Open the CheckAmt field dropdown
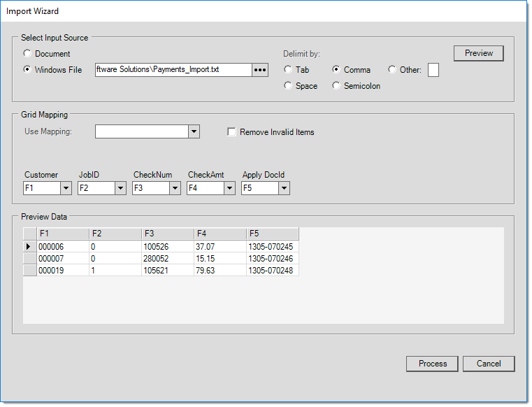 point(230,188)
